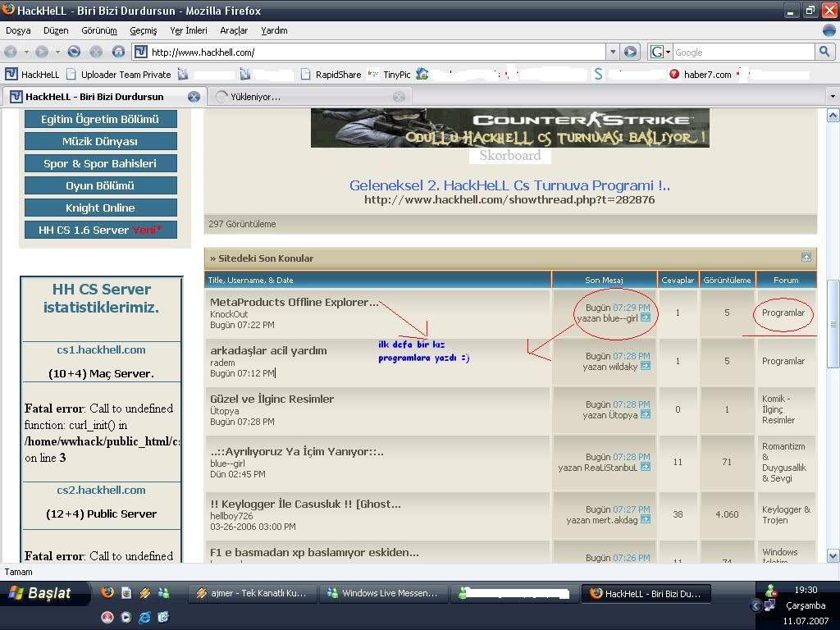
Task: Open the Müzik Dünyası section
Action: click(x=101, y=141)
